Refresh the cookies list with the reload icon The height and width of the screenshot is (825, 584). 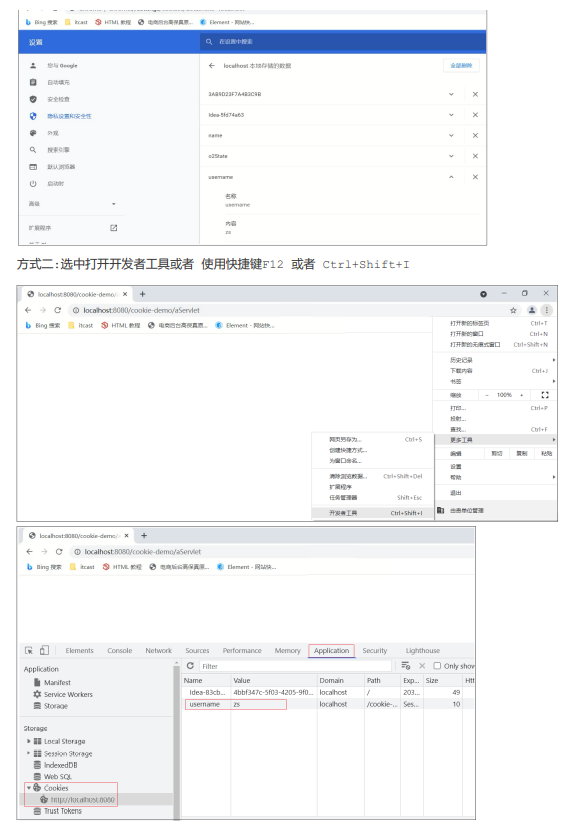click(190, 666)
